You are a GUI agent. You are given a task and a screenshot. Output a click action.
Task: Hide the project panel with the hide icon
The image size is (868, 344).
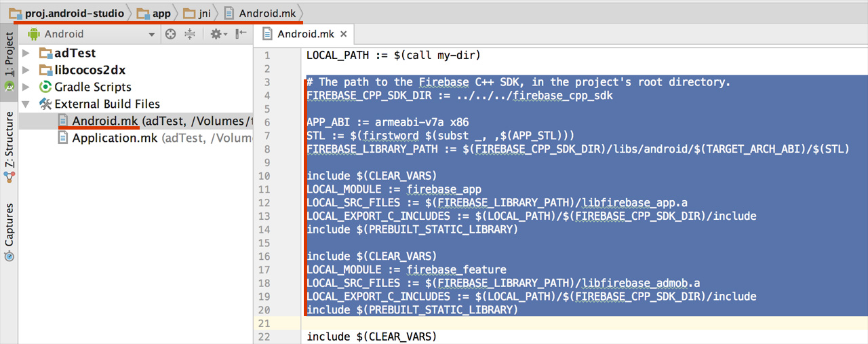(x=241, y=34)
